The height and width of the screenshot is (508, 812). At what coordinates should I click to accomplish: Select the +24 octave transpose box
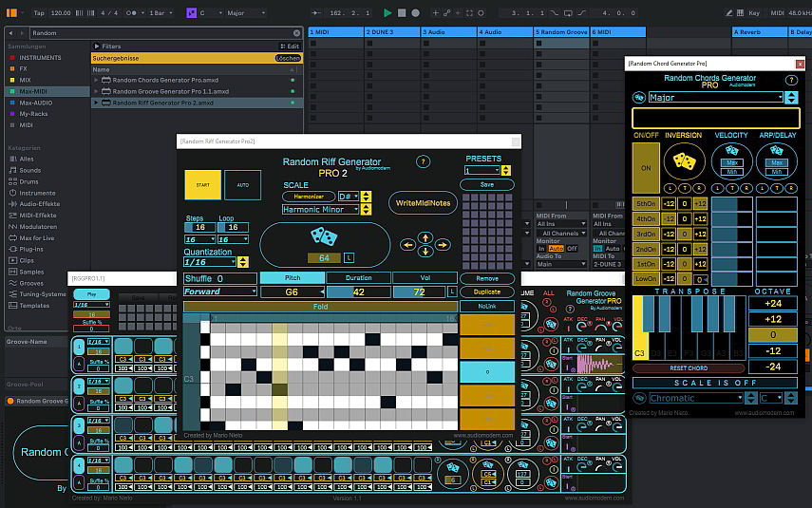click(x=773, y=304)
